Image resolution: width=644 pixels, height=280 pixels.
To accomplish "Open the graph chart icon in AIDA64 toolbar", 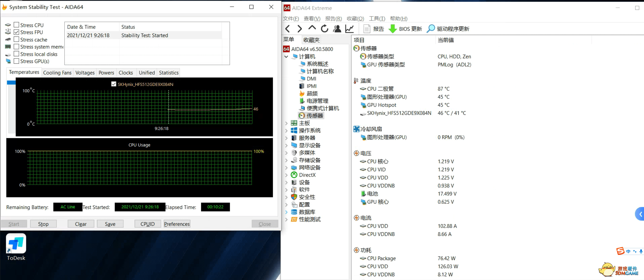I will [349, 29].
